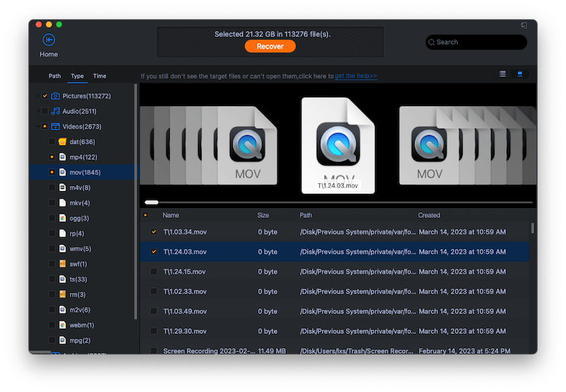Click the mov file type icon
This screenshot has width=566, height=392.
pos(62,172)
